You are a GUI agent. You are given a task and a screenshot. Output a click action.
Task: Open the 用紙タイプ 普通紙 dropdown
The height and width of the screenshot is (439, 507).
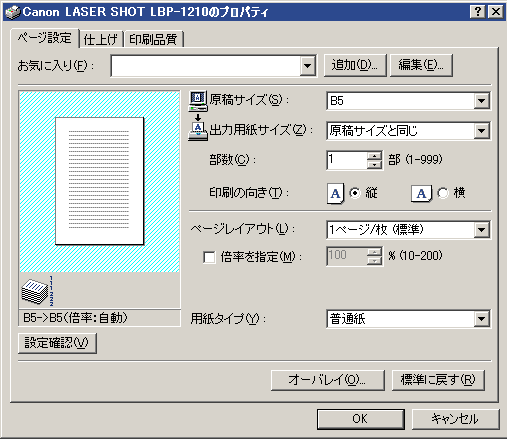481,319
